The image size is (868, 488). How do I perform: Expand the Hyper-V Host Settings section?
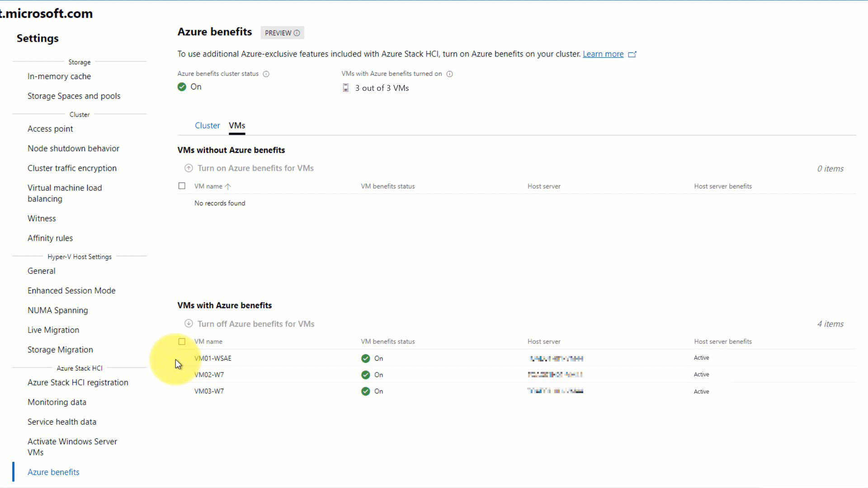[79, 256]
